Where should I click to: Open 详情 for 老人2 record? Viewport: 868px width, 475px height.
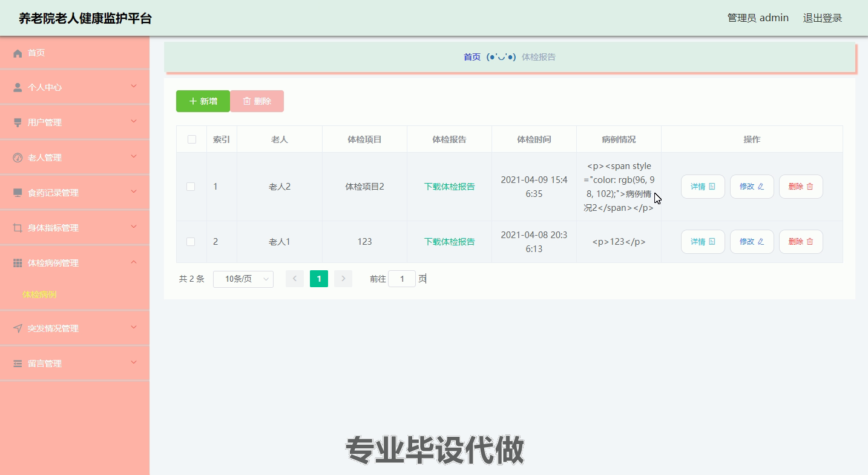click(x=703, y=187)
